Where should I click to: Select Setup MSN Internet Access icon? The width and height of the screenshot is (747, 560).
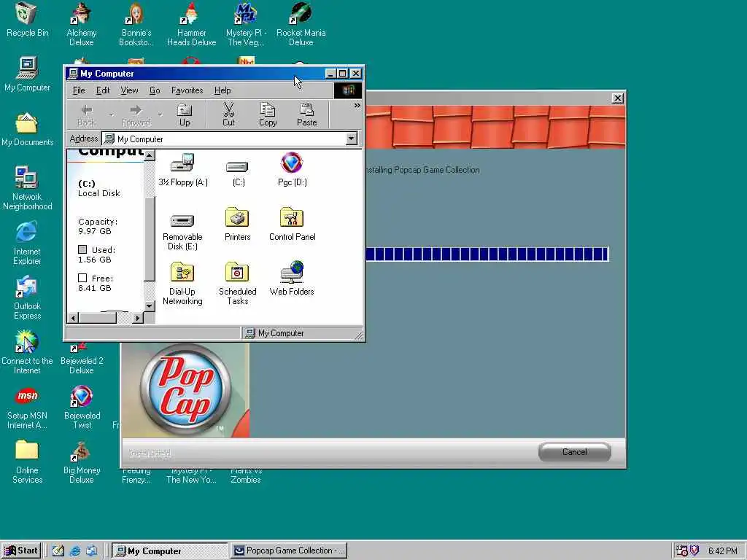[x=27, y=407]
